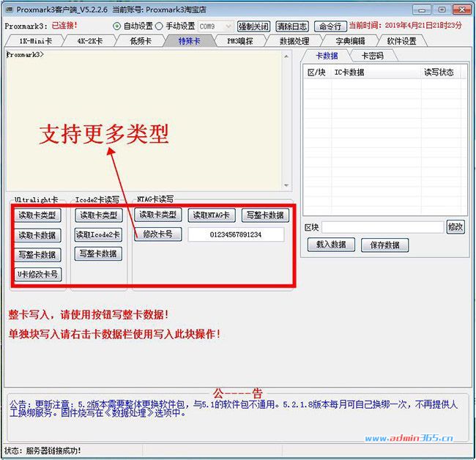Open the 命令行 button
This screenshot has height=460, width=476.
(330, 26)
